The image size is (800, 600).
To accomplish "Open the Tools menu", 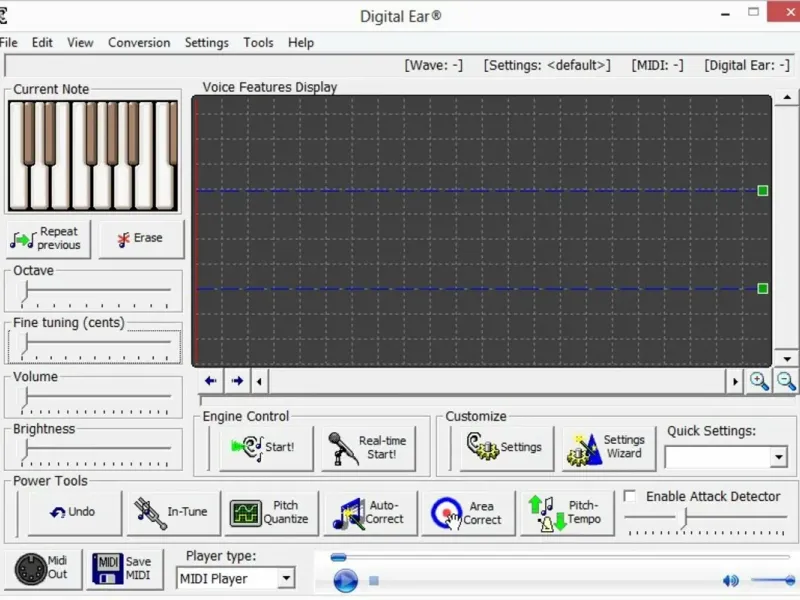I will pyautogui.click(x=258, y=43).
